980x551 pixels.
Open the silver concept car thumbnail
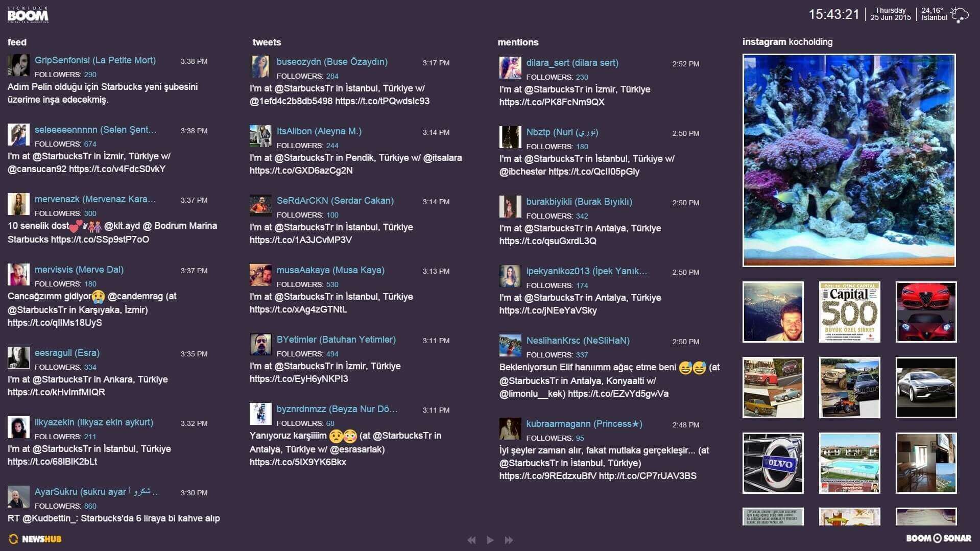[926, 388]
